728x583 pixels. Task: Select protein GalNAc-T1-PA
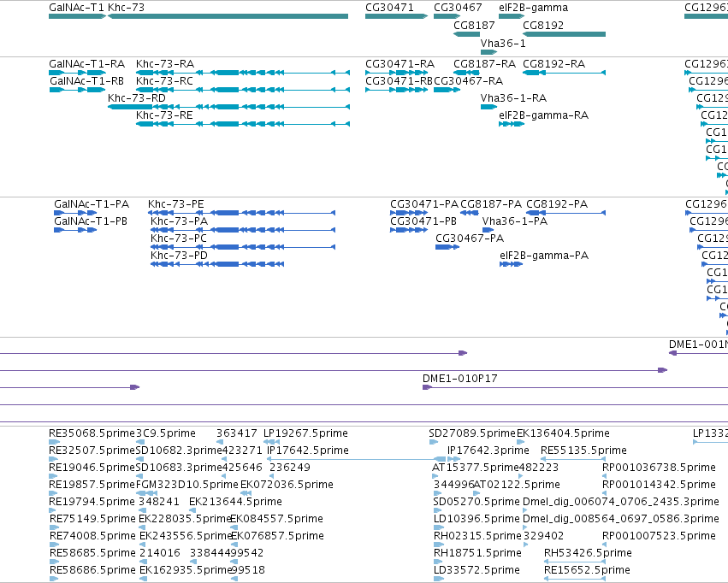75,213
